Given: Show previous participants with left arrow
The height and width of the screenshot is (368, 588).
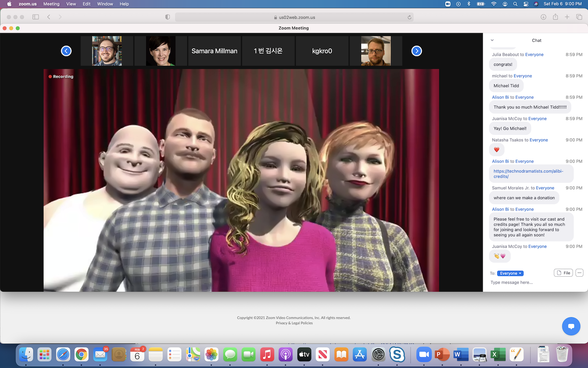Looking at the screenshot, I should (x=66, y=51).
